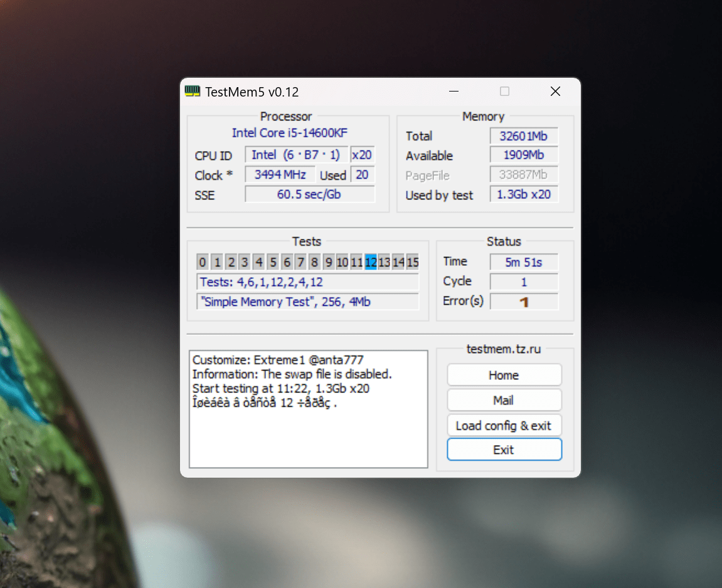Click the garbled error log line about 12
The height and width of the screenshot is (588, 722).
[x=264, y=403]
